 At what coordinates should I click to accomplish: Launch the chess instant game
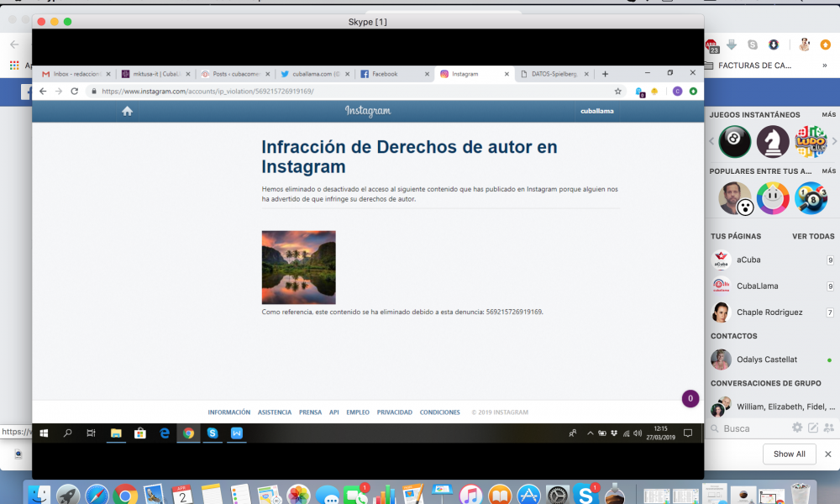tap(773, 141)
